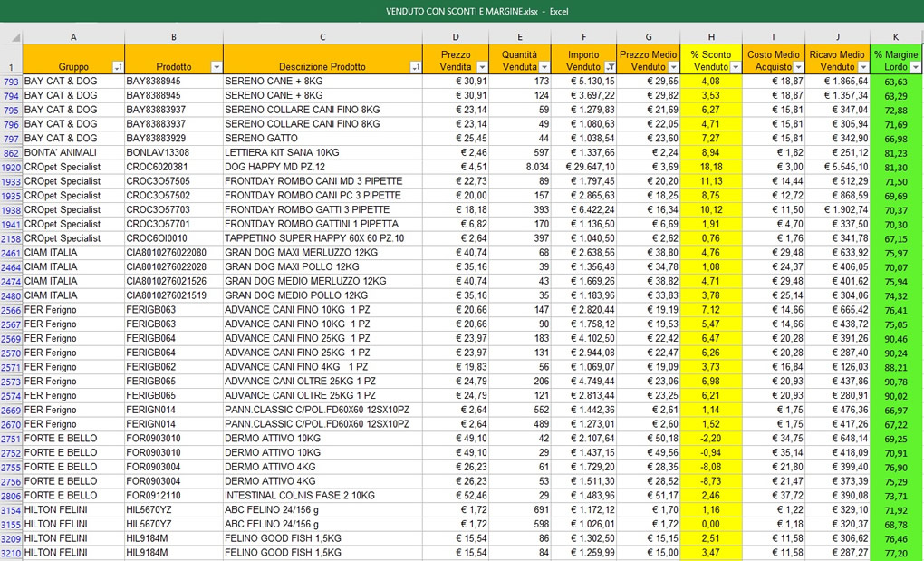The width and height of the screenshot is (924, 561).
Task: Select the import value € 6.422,24
Action: click(584, 209)
